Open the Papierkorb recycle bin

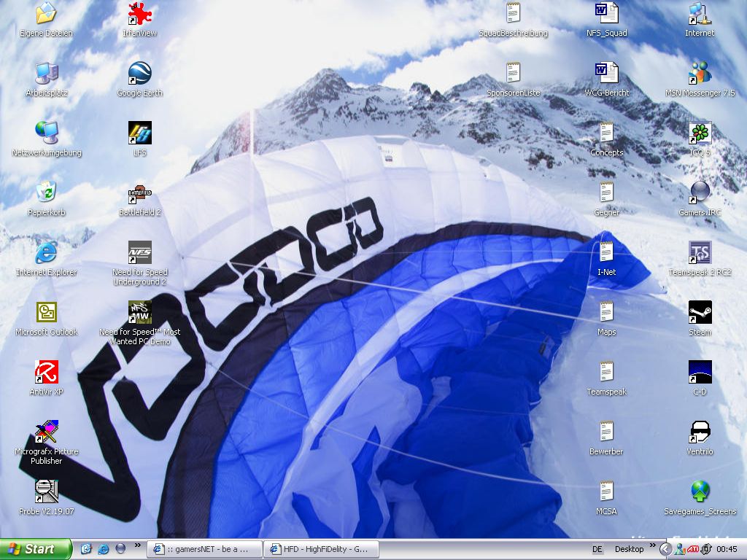(46, 193)
